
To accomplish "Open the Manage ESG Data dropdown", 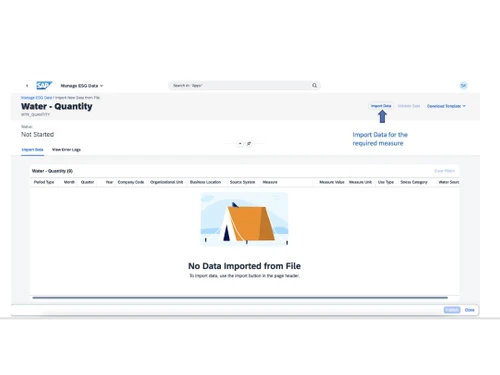I will coord(82,86).
